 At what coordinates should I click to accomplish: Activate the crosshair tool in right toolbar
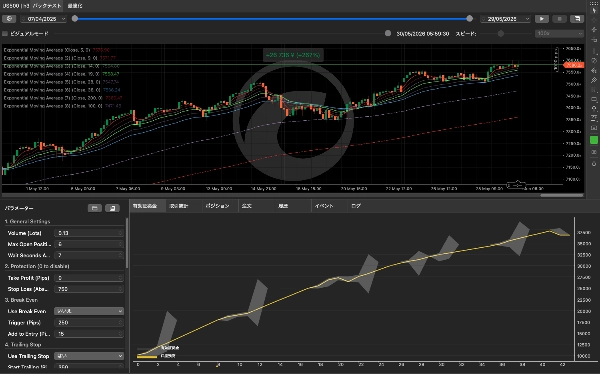pyautogui.click(x=594, y=20)
